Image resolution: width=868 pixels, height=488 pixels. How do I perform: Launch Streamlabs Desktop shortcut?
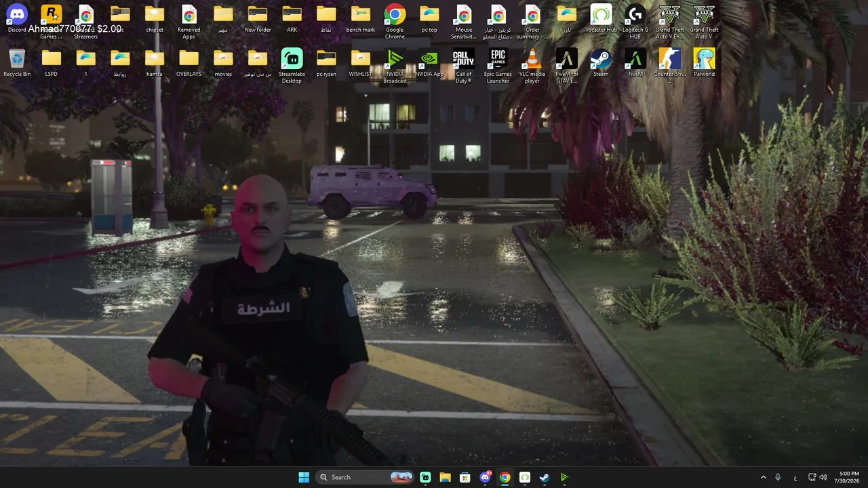(292, 66)
